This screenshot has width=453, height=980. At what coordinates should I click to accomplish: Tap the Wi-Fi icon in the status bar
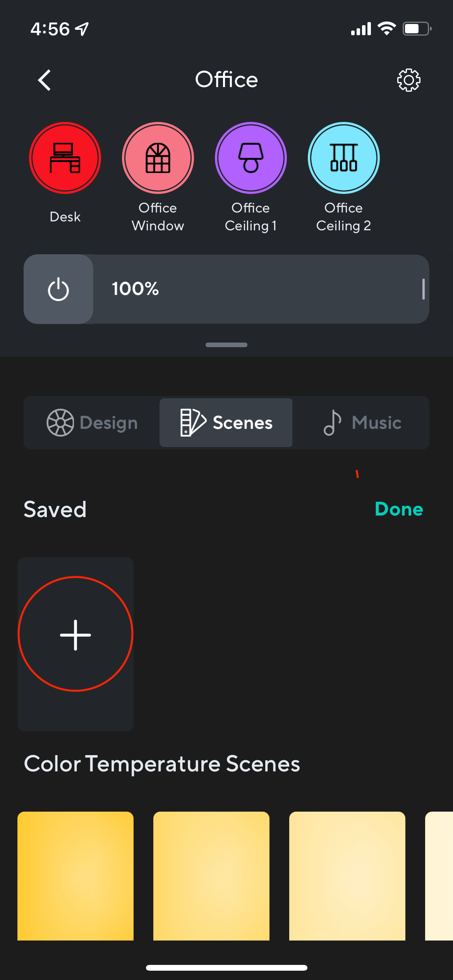coord(386,27)
